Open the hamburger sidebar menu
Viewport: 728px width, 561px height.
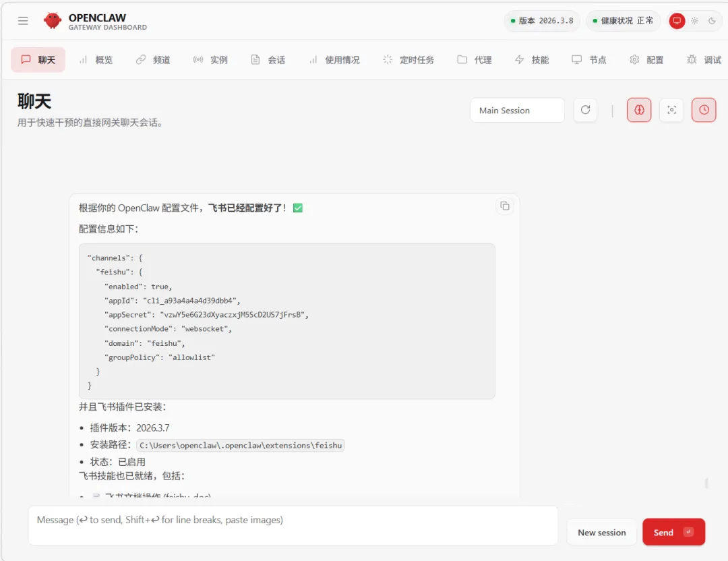pyautogui.click(x=23, y=21)
